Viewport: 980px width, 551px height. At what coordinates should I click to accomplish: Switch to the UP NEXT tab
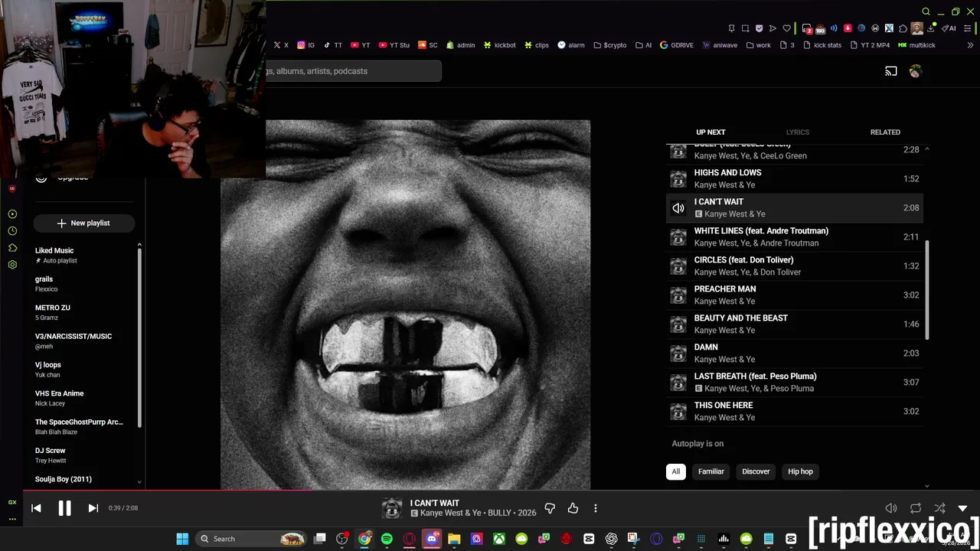point(710,132)
